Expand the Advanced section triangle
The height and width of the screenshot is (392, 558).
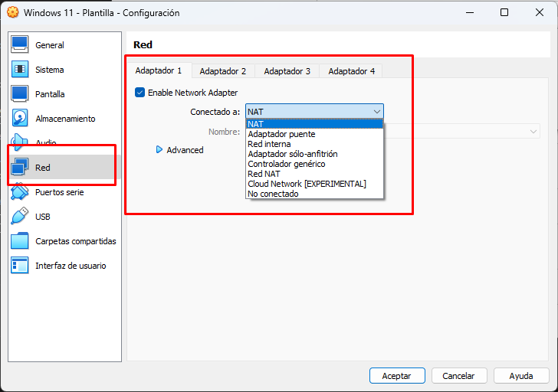pos(159,149)
